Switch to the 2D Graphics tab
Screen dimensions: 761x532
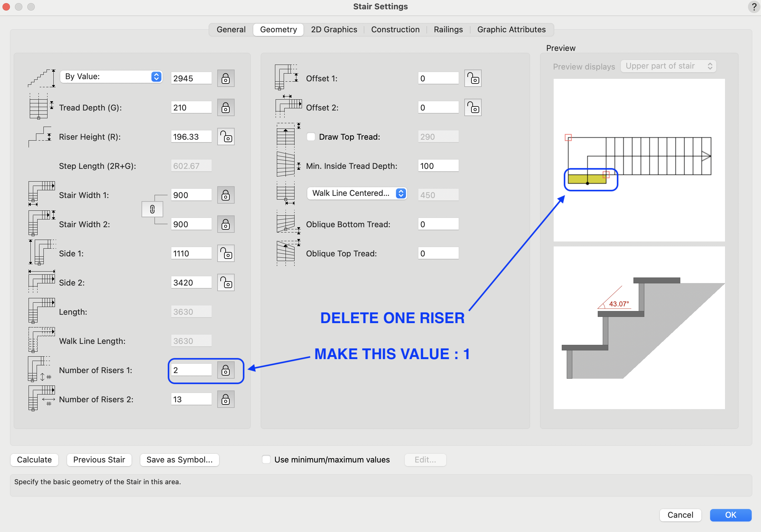[x=334, y=29]
